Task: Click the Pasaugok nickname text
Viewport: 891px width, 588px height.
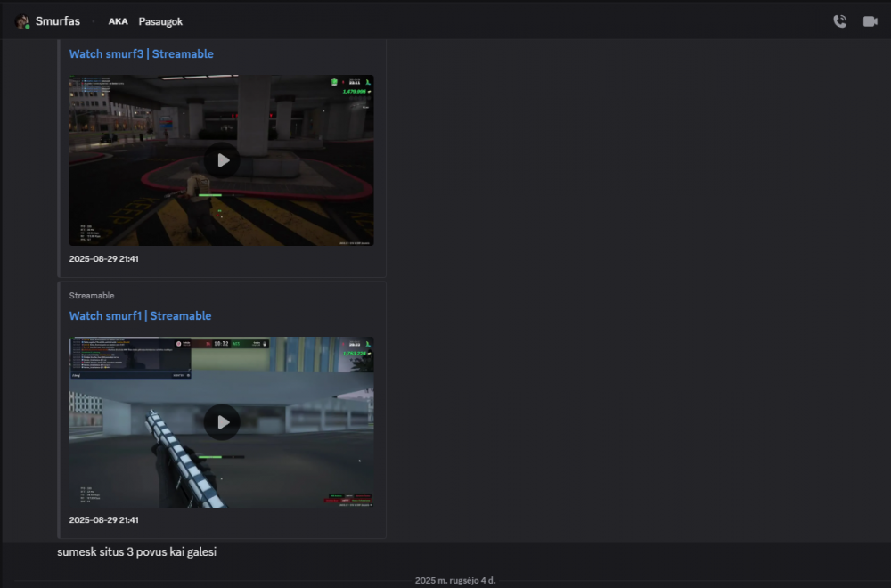Action: tap(160, 21)
